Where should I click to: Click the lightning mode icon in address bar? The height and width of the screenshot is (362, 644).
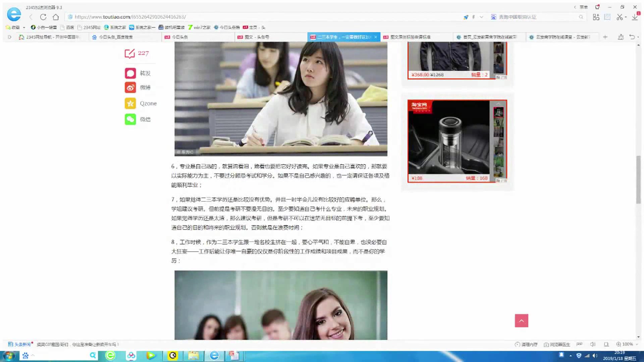click(x=474, y=17)
